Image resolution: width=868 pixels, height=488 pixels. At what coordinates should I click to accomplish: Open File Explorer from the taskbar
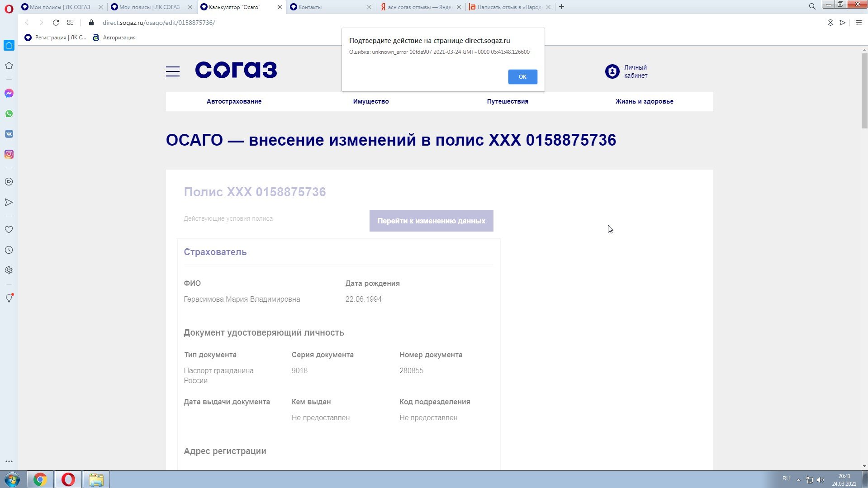tap(96, 479)
